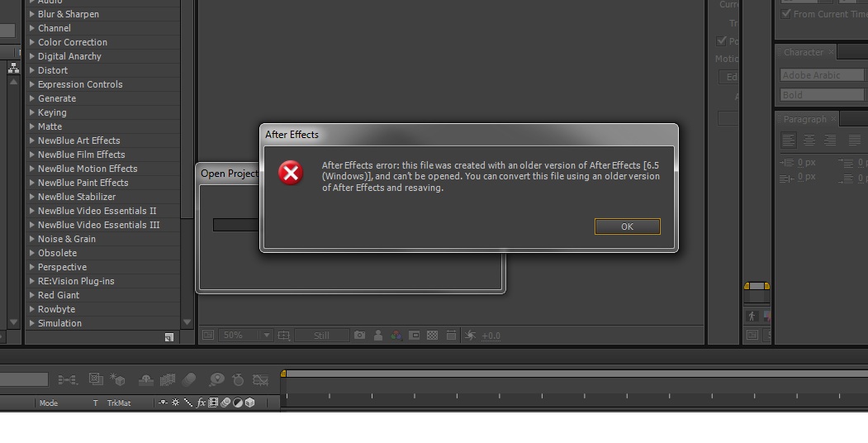Screen dimensions: 868x443
Task: Expand Blur & Sharpen effects category
Action: (x=32, y=14)
